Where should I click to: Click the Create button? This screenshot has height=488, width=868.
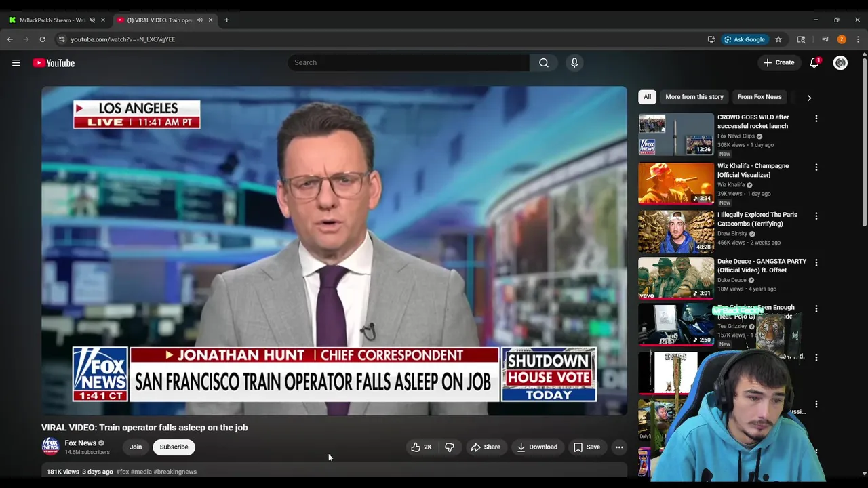pos(778,62)
